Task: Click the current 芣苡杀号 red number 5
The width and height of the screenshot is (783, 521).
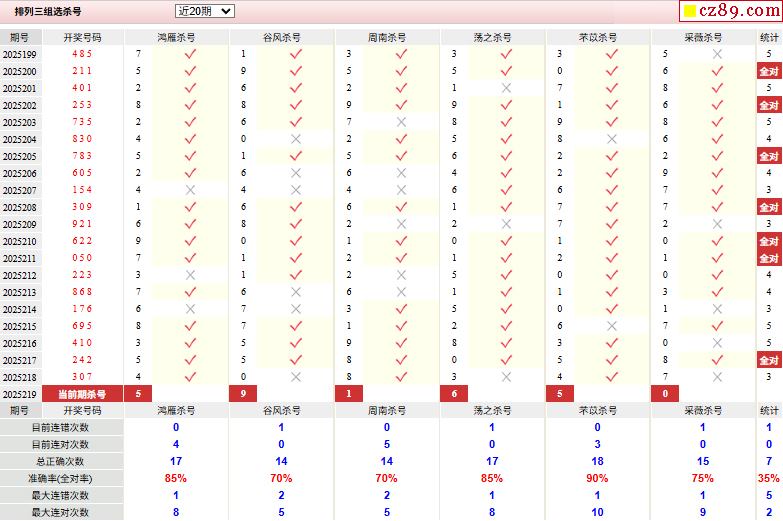Action: coord(559,394)
